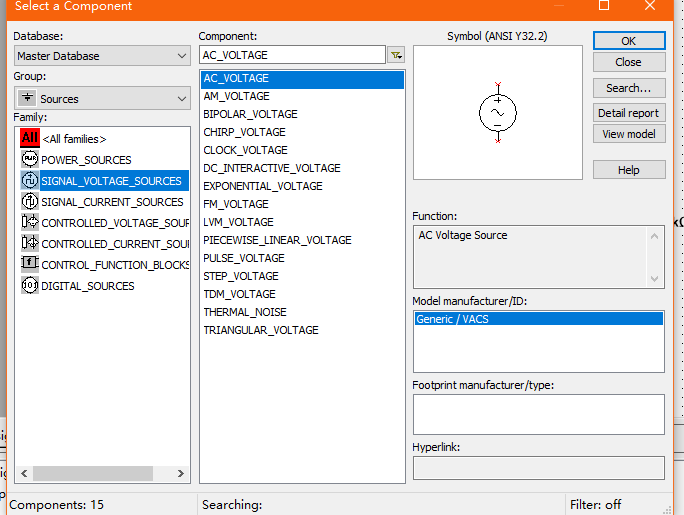Viewport: 684px width, 515px height.
Task: Click the Hyperlink field
Action: point(539,468)
